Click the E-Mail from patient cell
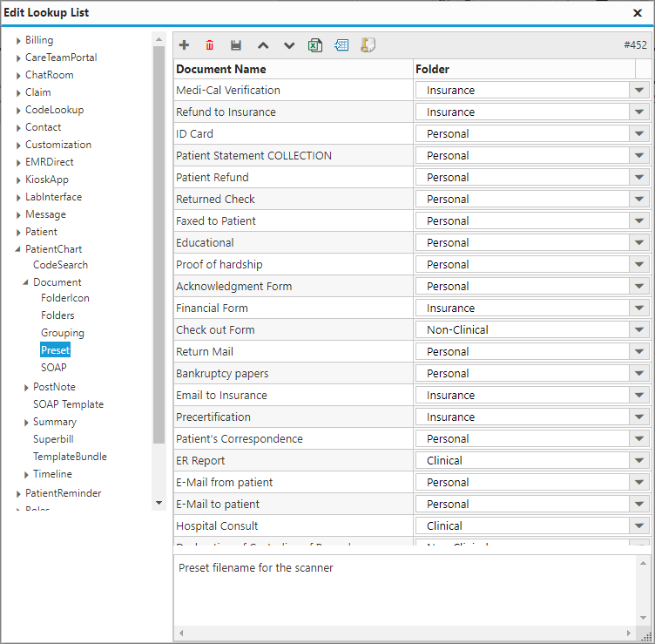This screenshot has height=644, width=655. coord(294,482)
